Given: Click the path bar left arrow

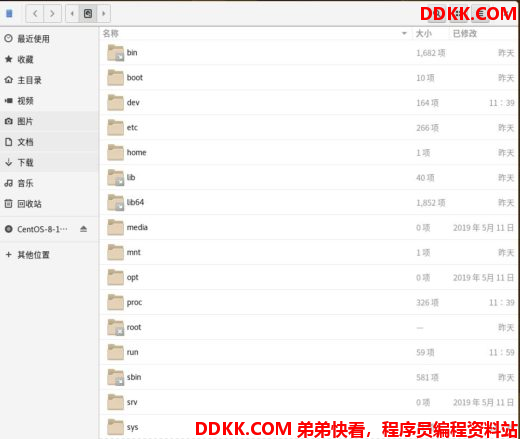Looking at the screenshot, I should pos(72,14).
